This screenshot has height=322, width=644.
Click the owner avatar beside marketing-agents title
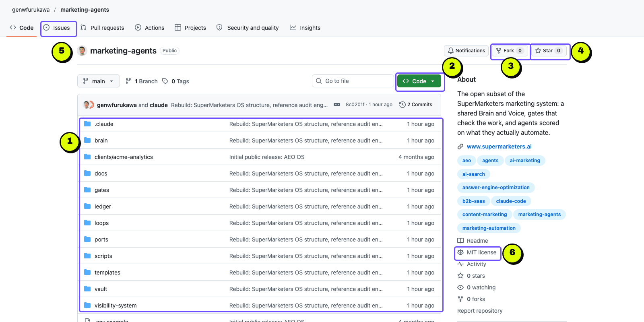82,51
